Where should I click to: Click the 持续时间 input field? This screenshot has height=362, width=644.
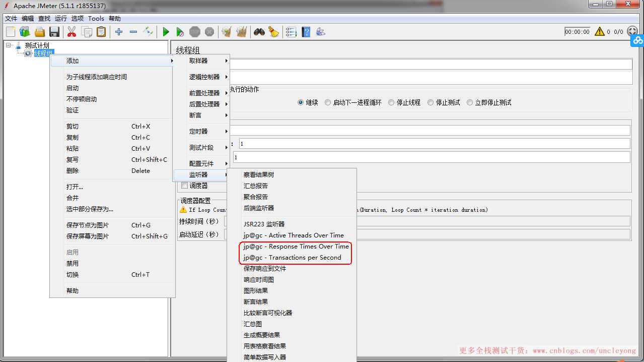click(x=427, y=221)
